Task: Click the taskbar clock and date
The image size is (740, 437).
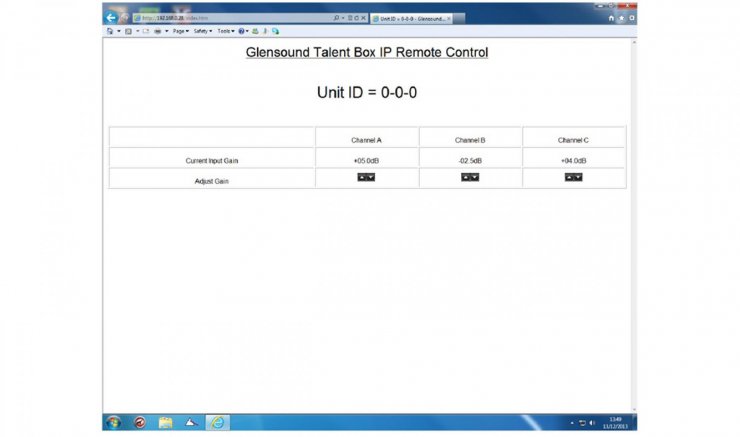Action: coord(615,423)
